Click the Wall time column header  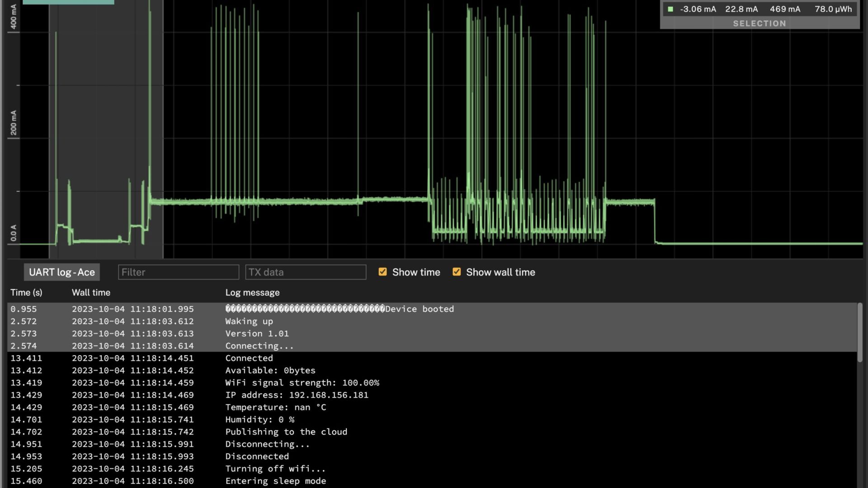[91, 292]
